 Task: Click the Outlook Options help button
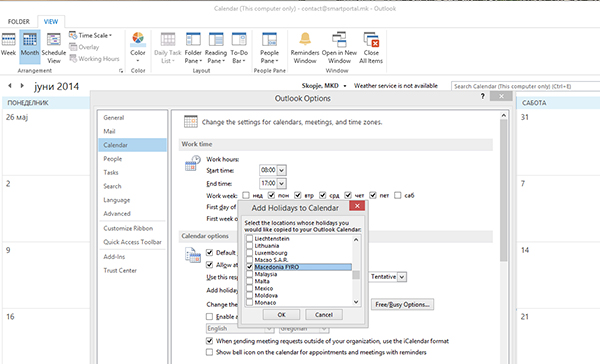[x=483, y=96]
